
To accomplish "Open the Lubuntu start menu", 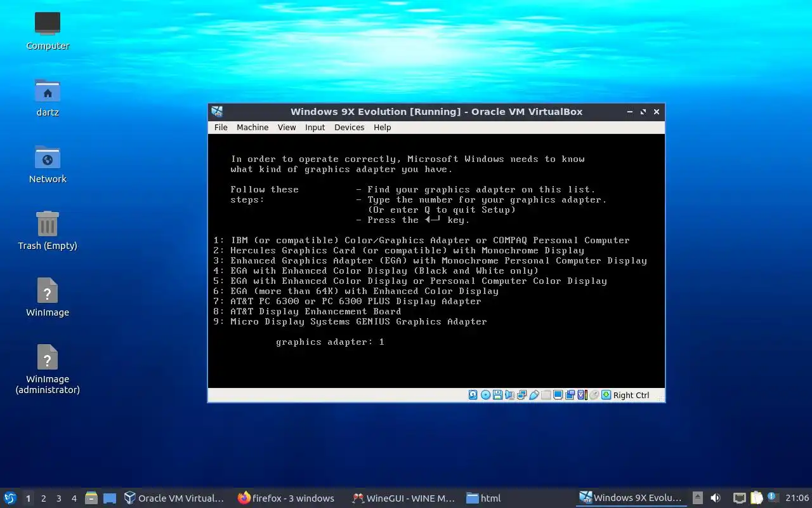I will (10, 498).
